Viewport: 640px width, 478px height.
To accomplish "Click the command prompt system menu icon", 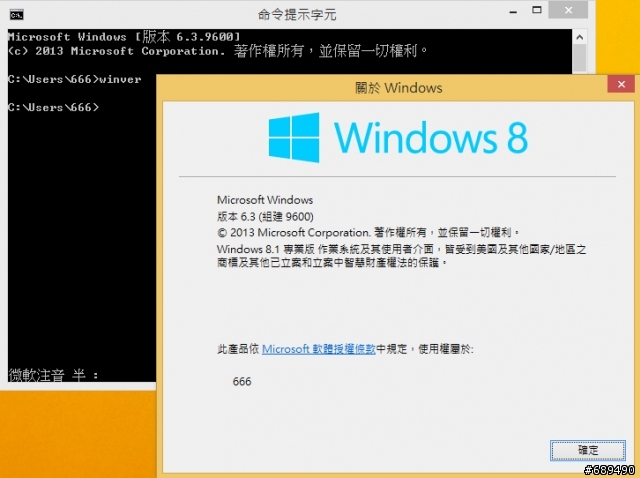I will coord(17,15).
